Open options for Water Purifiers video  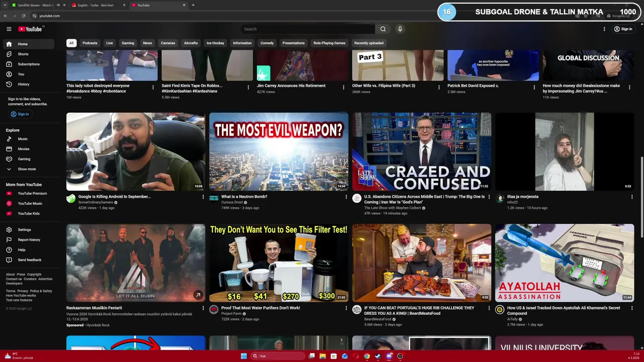(x=346, y=308)
